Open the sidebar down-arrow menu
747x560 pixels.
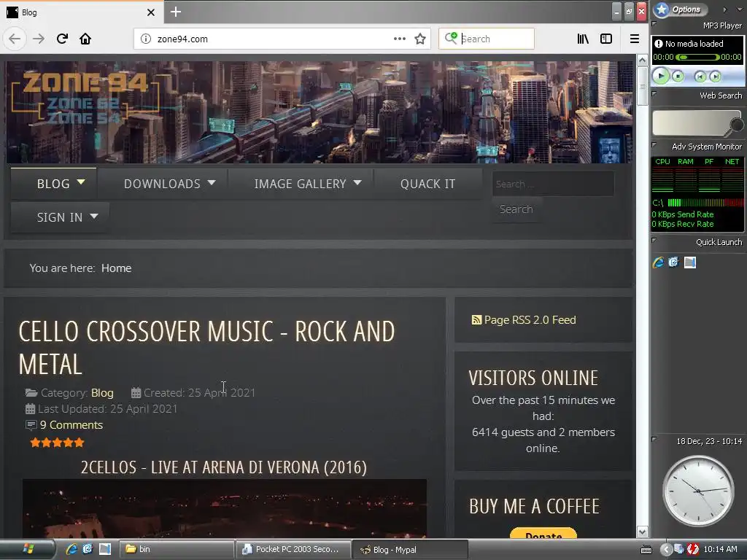point(740,9)
